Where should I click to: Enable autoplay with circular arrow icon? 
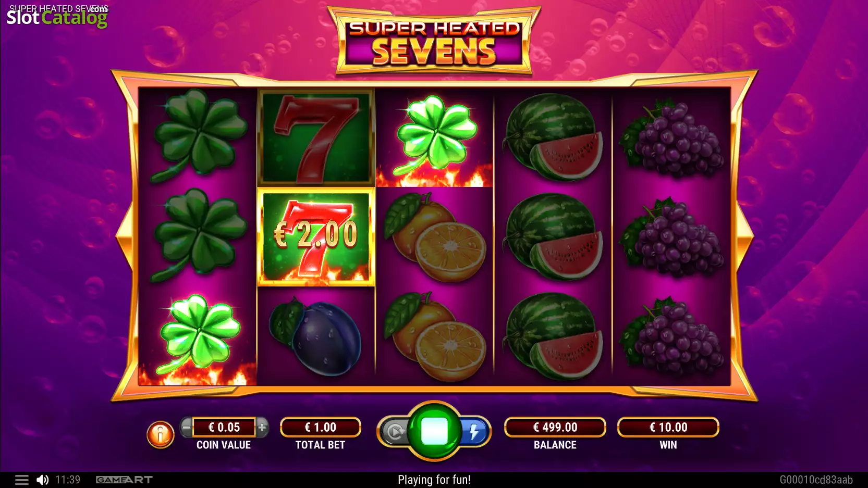pos(395,431)
